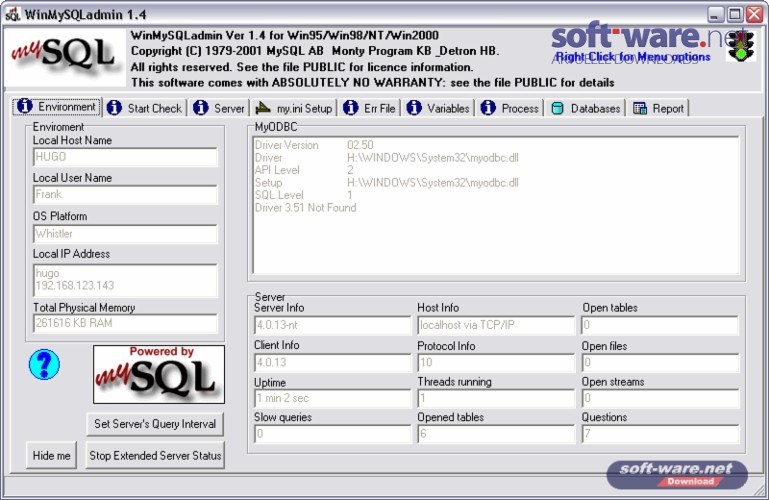Click the info icon on Environment tab

25,106
